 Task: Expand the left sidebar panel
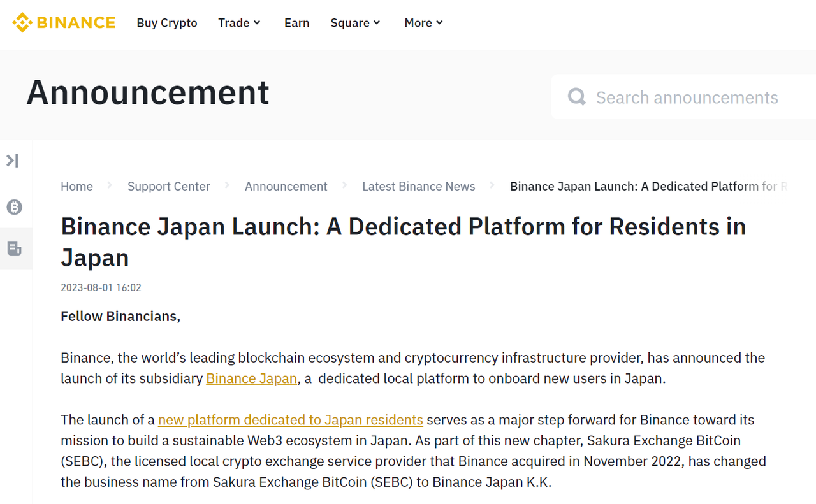tap(13, 161)
